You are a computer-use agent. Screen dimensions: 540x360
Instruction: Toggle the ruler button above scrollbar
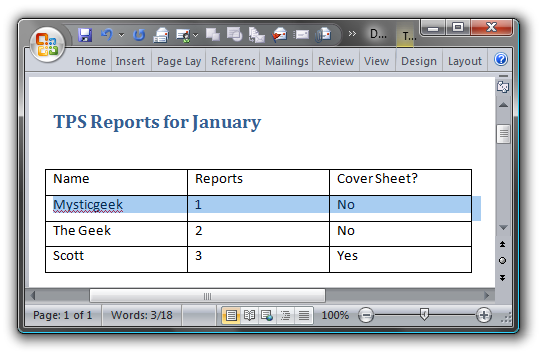tap(503, 87)
